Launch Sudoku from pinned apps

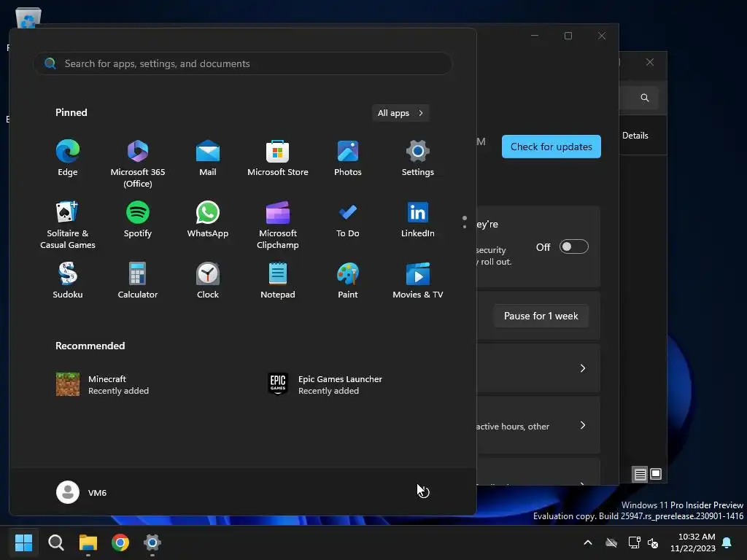tap(68, 281)
